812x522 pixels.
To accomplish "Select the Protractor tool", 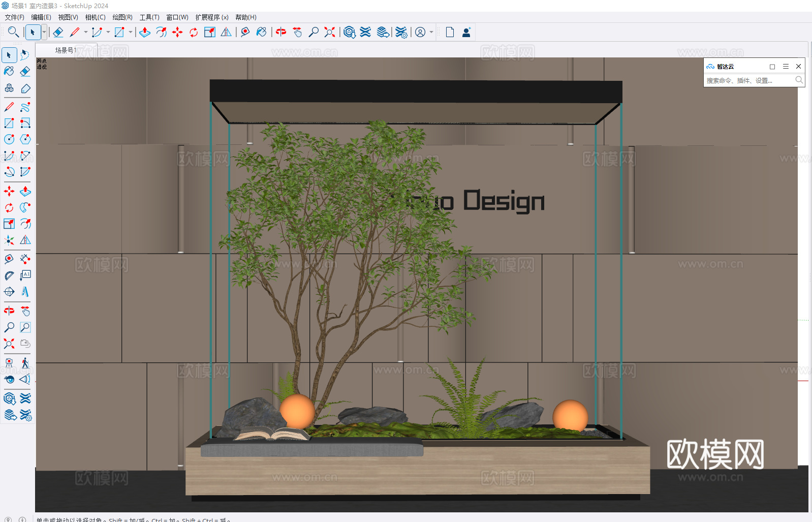I will point(9,275).
